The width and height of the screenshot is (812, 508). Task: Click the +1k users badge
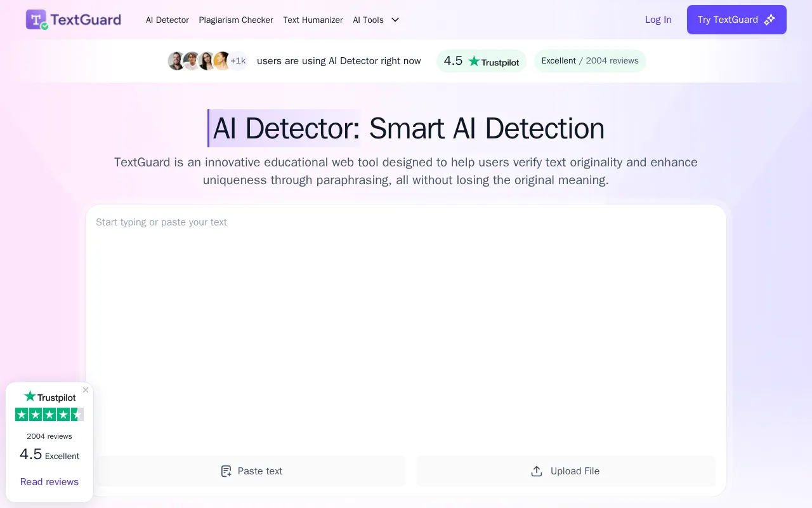point(238,61)
